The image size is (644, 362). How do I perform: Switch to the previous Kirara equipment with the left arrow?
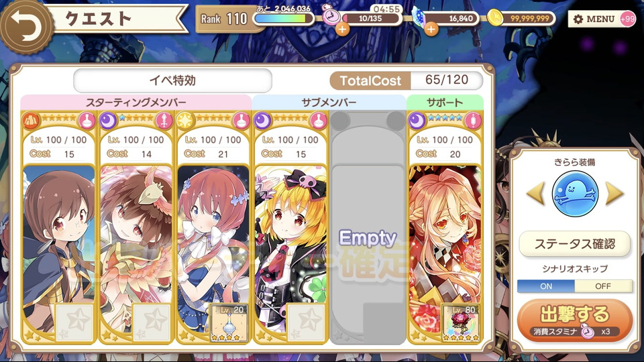click(x=537, y=193)
